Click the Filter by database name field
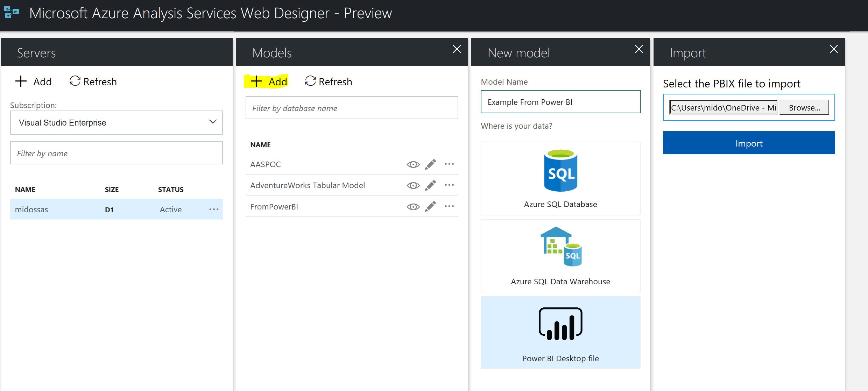 (352, 108)
